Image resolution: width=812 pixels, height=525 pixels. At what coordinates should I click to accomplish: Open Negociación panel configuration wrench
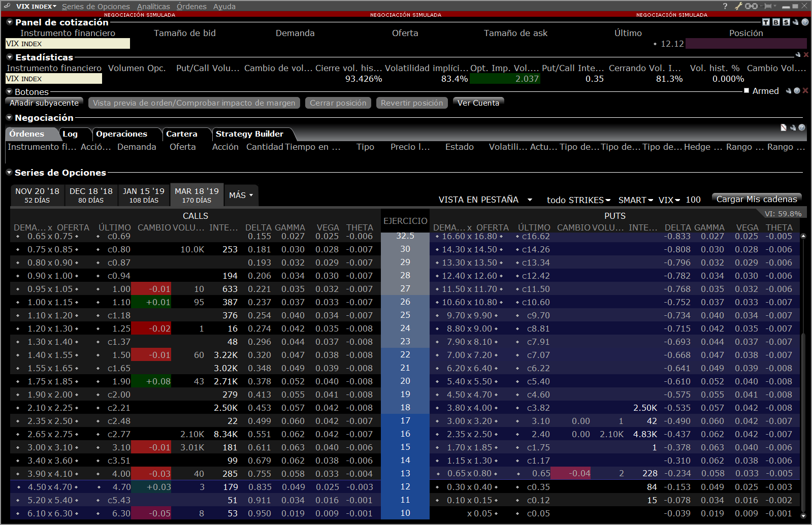[793, 127]
